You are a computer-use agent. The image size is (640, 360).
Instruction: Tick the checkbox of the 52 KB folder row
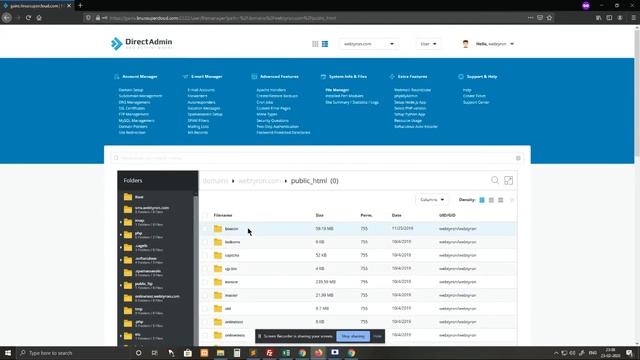[205, 255]
